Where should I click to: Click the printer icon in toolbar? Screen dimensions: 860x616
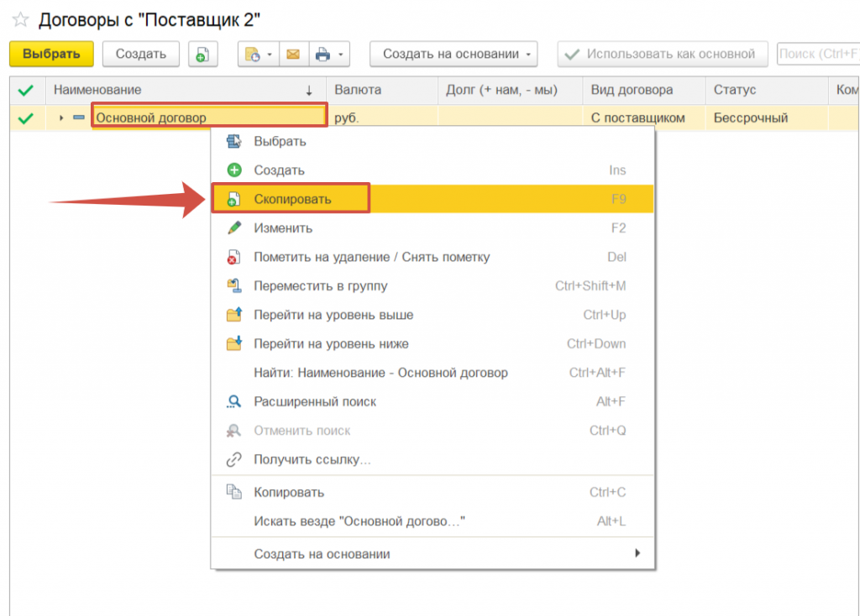[322, 55]
